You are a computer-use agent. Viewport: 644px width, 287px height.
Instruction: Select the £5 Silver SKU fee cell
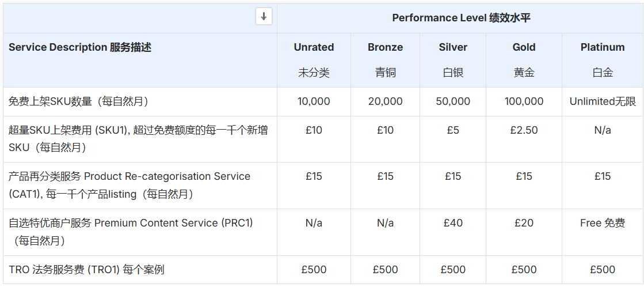click(x=453, y=130)
